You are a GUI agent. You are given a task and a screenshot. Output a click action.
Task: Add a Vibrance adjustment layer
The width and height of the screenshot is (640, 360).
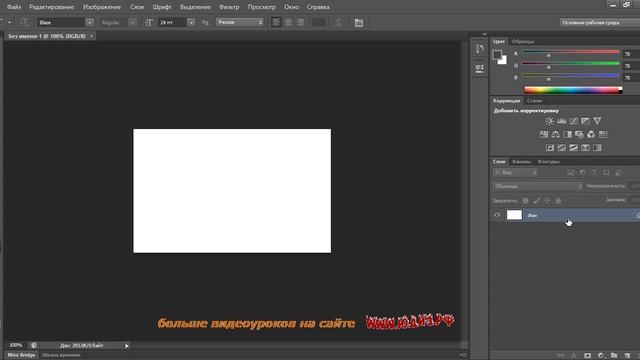coord(597,121)
